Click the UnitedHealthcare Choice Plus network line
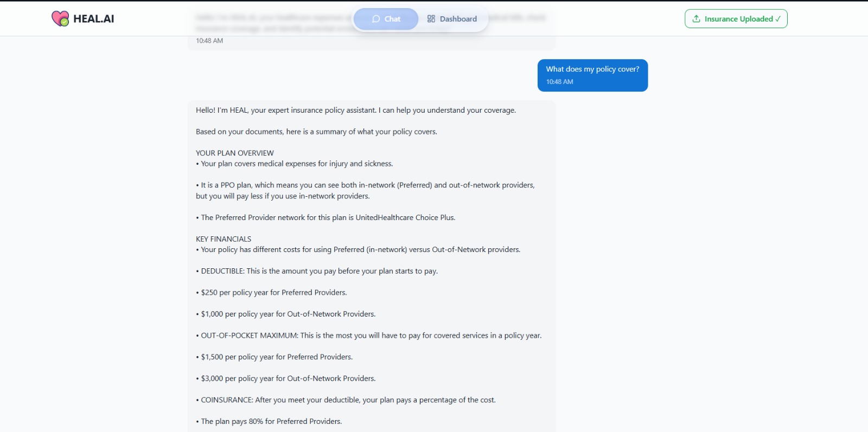Screen dimensions: 868x432 point(325,217)
